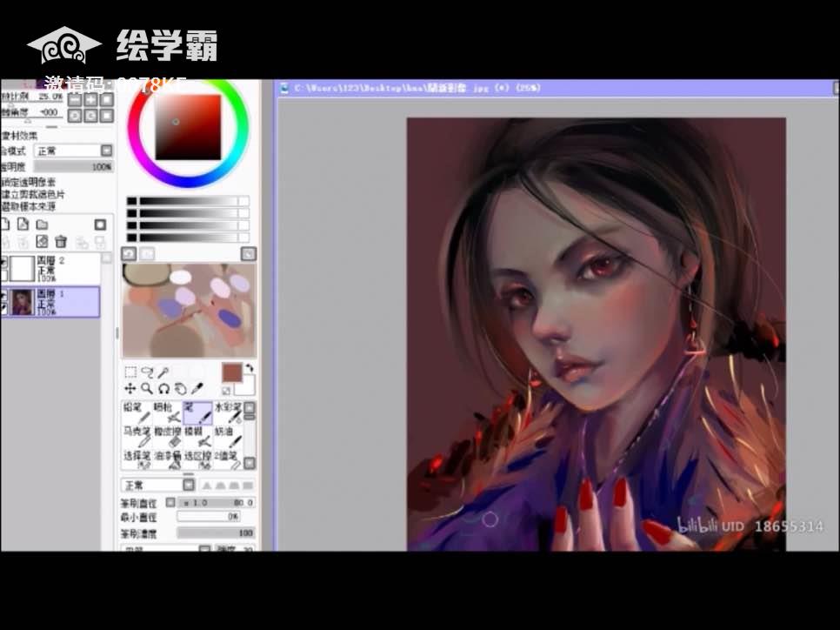This screenshot has width=840, height=630.
Task: Select the 图层 2 layer row
Action: (50, 269)
